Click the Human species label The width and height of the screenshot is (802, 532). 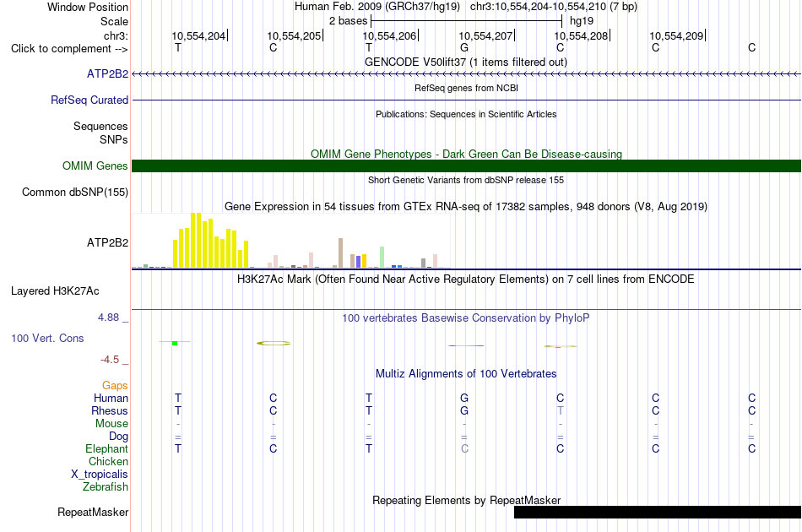111,398
